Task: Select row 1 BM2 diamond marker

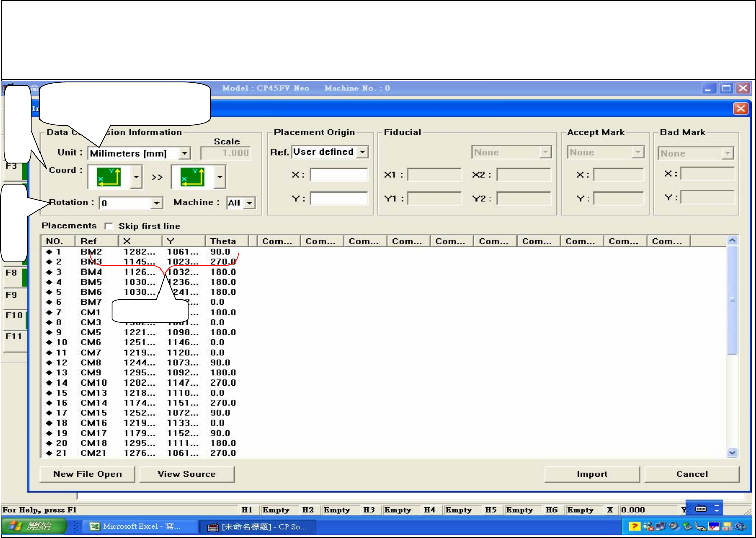Action: (49, 252)
